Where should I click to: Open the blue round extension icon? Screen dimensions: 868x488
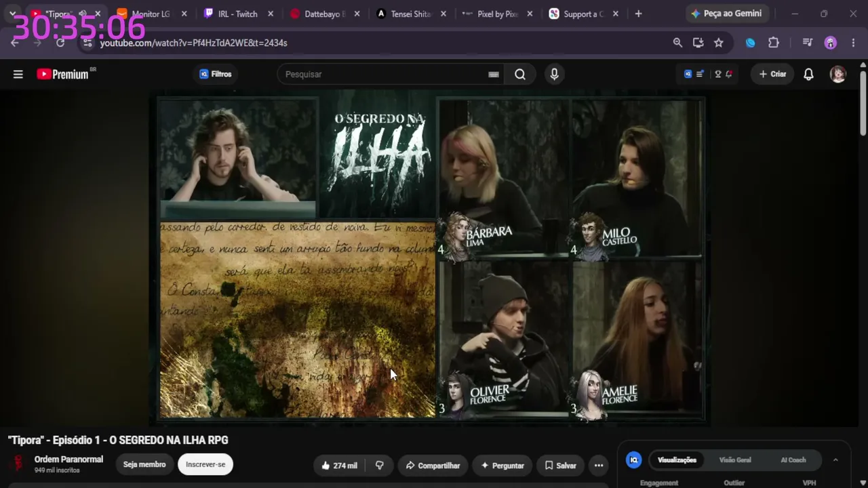751,43
